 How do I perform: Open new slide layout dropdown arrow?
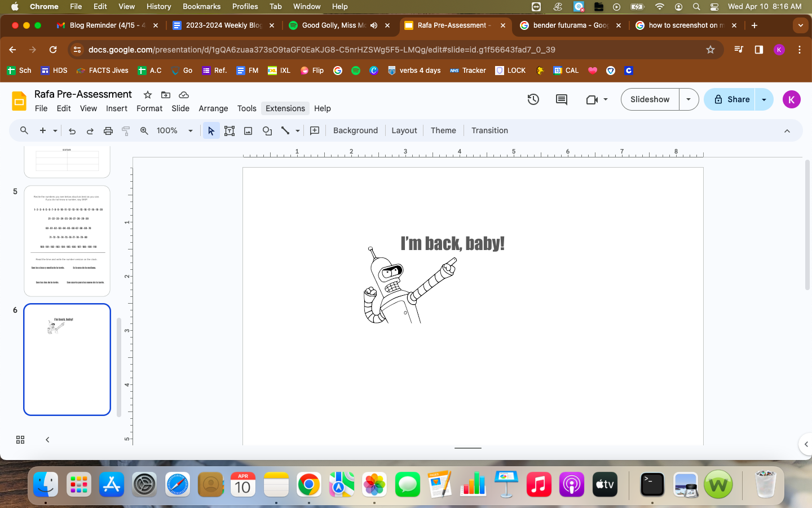tap(55, 130)
